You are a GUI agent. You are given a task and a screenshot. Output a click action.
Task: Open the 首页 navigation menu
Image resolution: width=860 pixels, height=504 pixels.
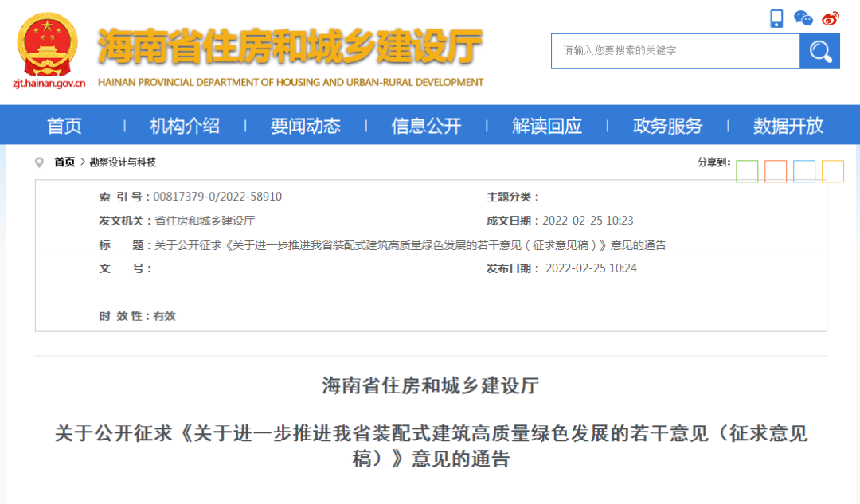(x=64, y=125)
